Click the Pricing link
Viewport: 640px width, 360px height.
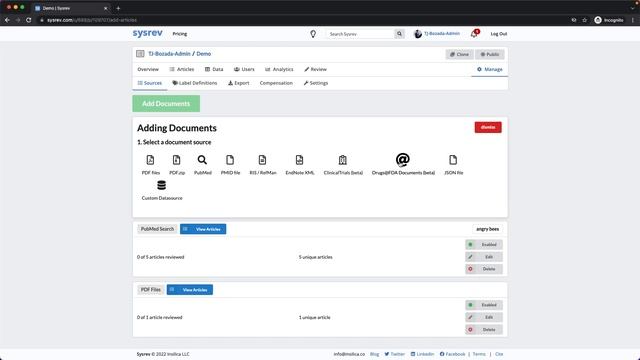180,34
